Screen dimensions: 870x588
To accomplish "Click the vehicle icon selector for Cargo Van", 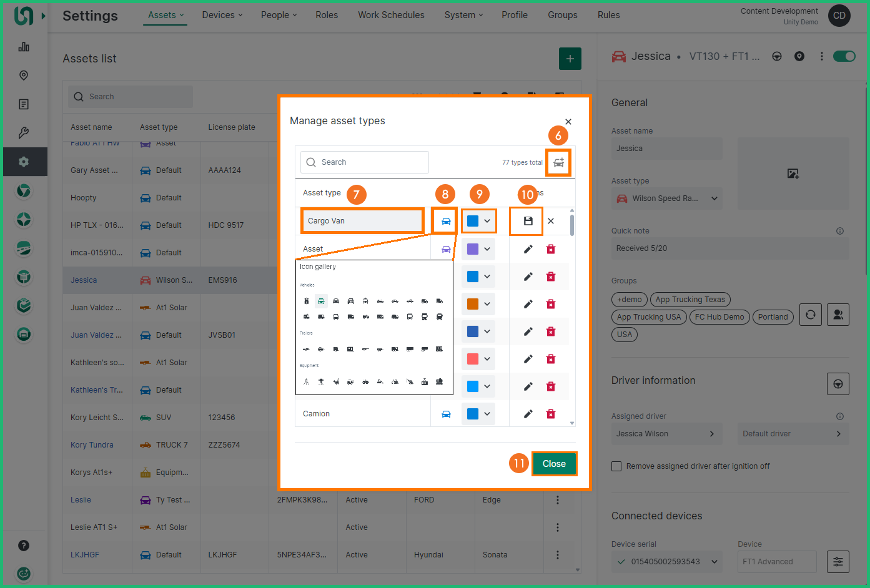I will point(446,221).
